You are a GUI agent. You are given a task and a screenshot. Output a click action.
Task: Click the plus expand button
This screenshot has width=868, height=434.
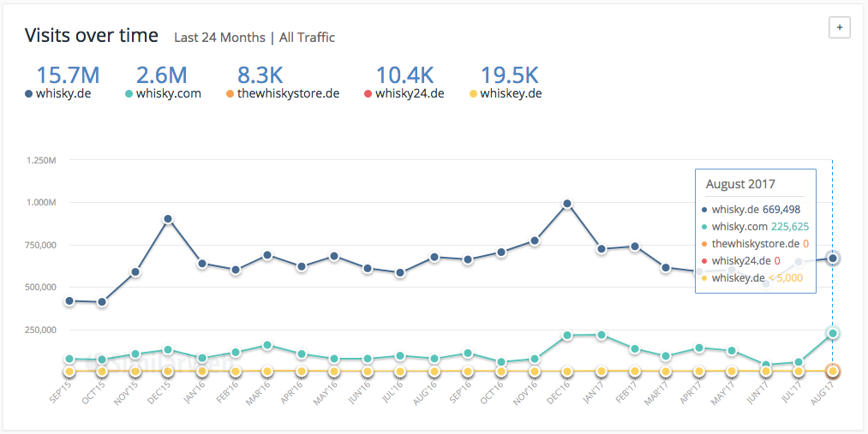(839, 27)
